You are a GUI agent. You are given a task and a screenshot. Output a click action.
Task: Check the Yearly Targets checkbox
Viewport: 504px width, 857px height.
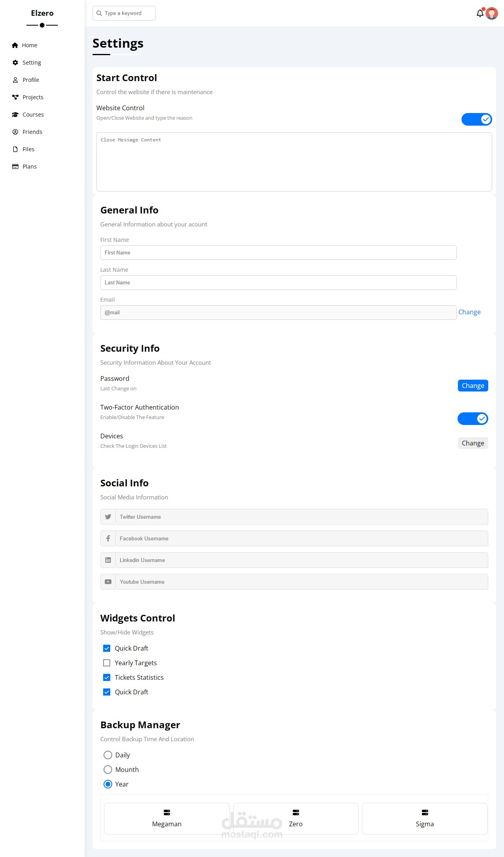[x=107, y=663]
